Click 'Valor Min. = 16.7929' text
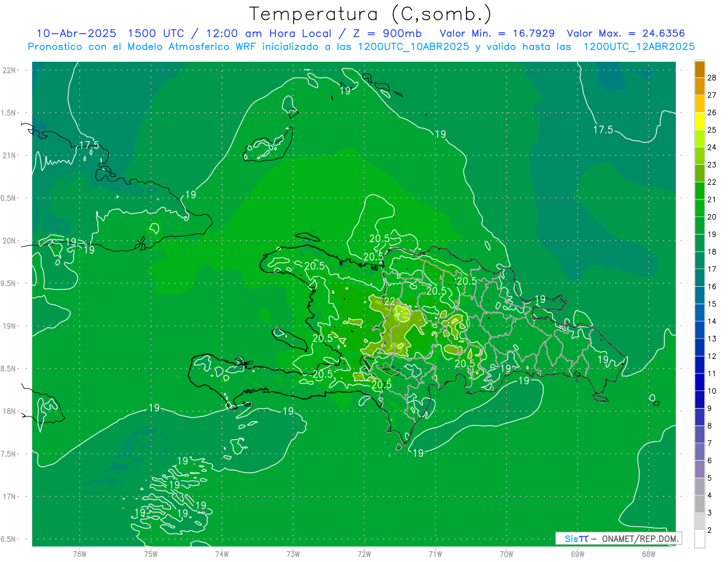 tap(497, 33)
